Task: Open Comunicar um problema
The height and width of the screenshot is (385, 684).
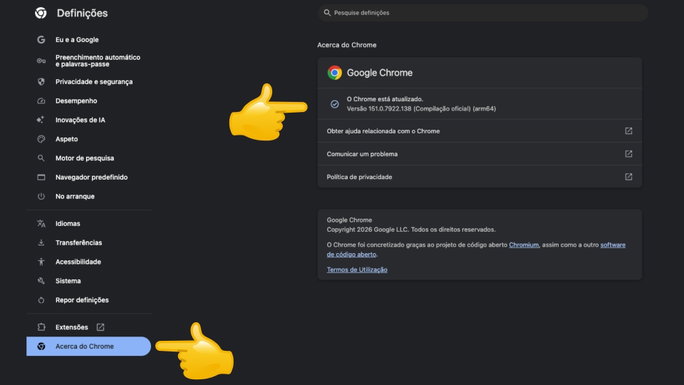Action: (479, 153)
